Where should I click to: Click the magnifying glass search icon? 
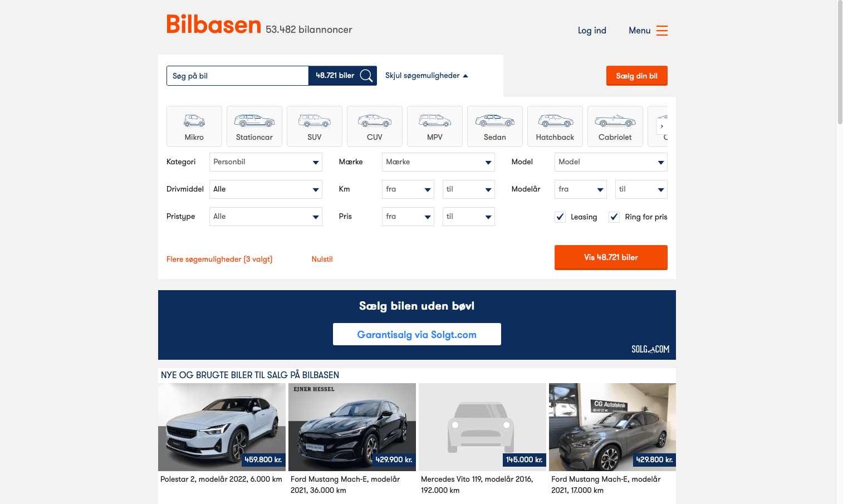pos(366,76)
